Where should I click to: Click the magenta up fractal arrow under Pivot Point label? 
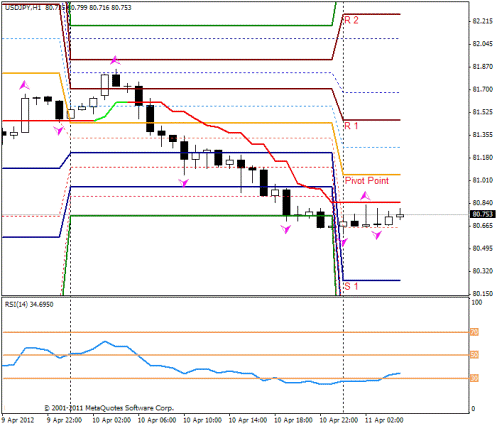click(365, 196)
